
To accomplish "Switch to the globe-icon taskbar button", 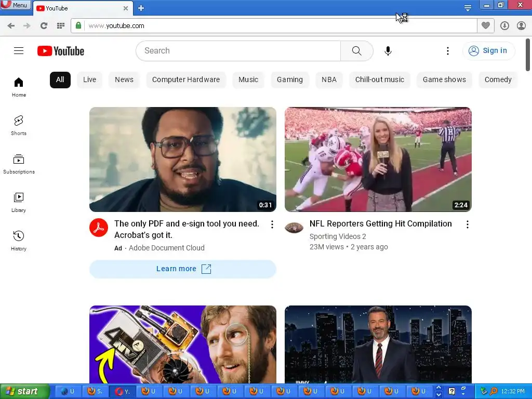I will coord(68,392).
